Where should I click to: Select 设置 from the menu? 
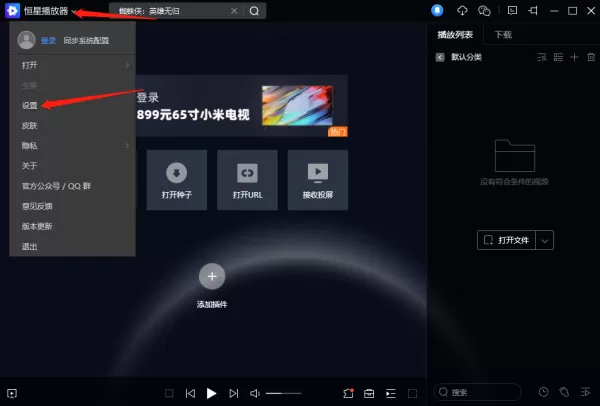pyautogui.click(x=72, y=105)
